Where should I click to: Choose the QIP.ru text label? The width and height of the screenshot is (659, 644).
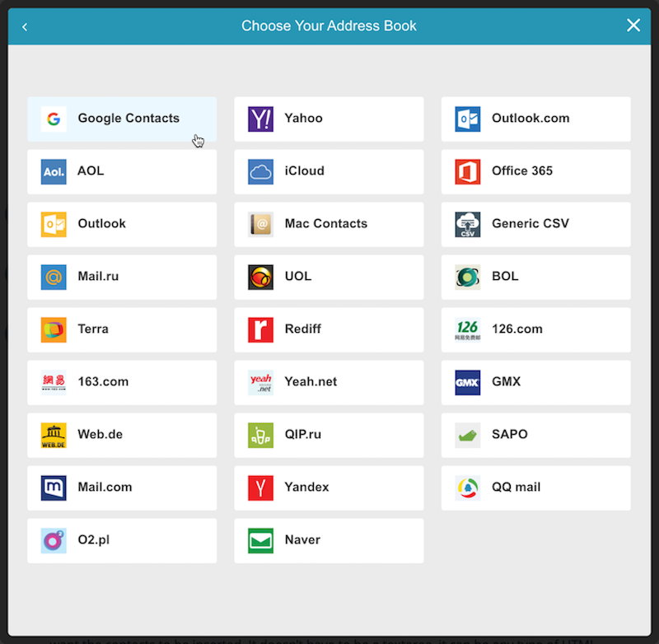(x=302, y=434)
